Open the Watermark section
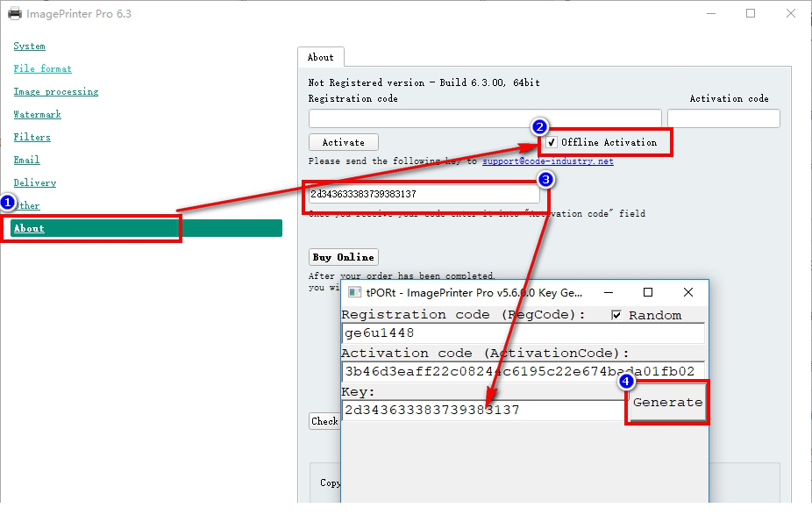Screen dimensions: 812x522 38,114
